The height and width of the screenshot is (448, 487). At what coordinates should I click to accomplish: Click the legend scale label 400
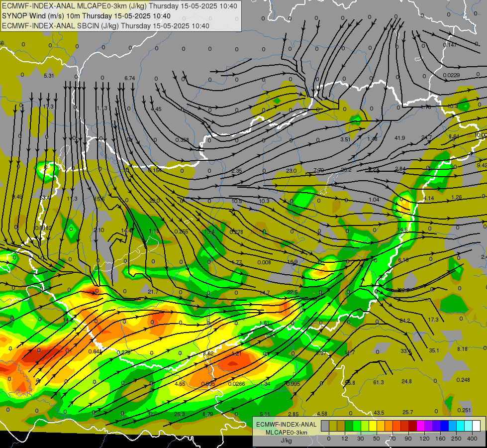tap(472, 439)
